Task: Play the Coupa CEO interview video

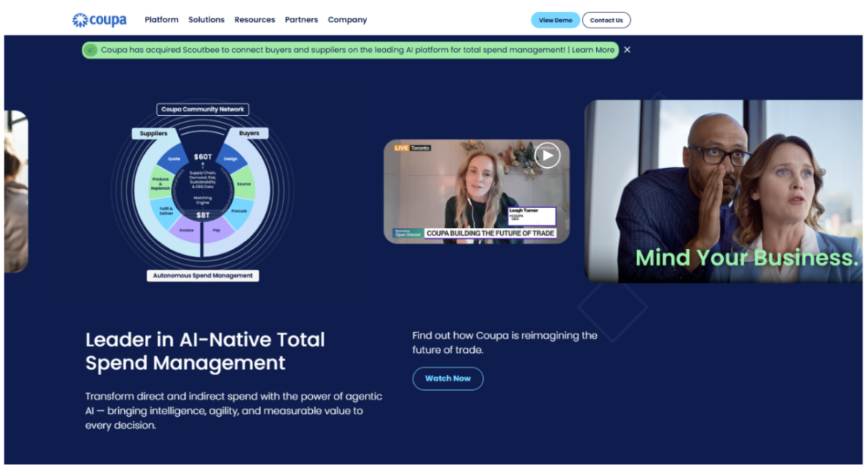Action: [547, 155]
